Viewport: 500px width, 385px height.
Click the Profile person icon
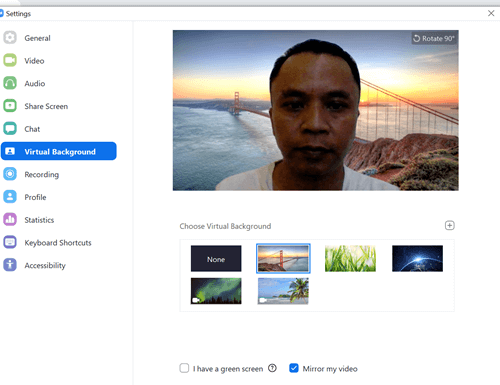(10, 197)
